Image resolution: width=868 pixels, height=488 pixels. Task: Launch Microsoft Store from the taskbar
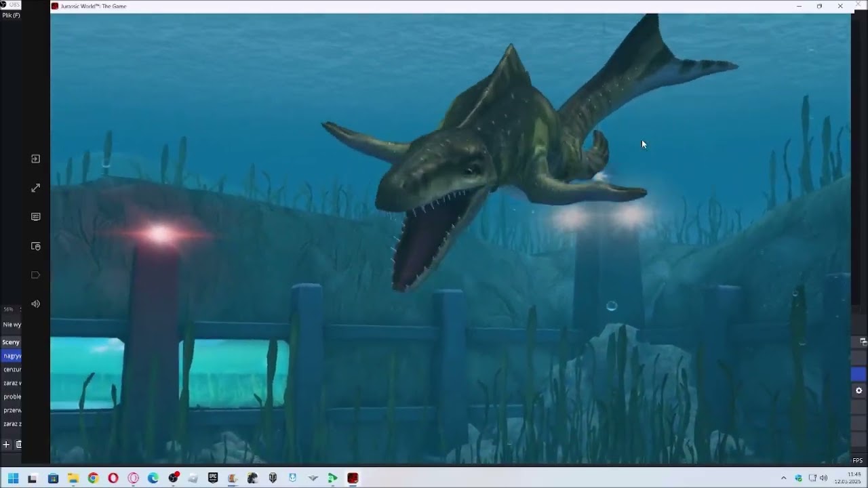(x=53, y=479)
